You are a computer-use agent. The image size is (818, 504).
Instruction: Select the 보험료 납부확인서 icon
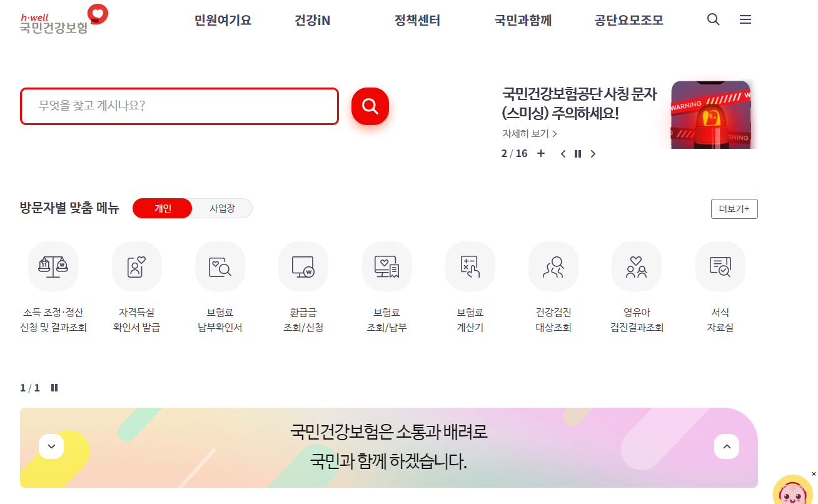point(220,266)
